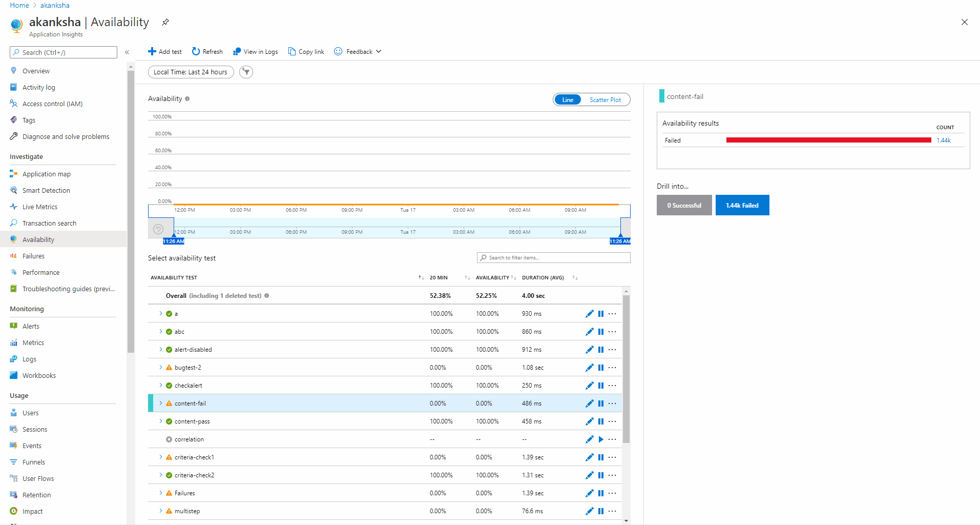Resume the correlation test with play button

(600, 439)
